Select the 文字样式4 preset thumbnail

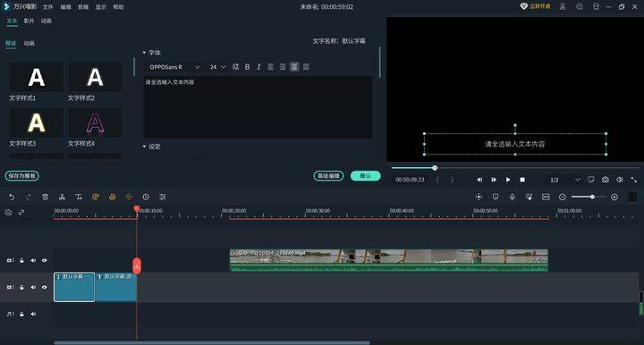tap(95, 123)
